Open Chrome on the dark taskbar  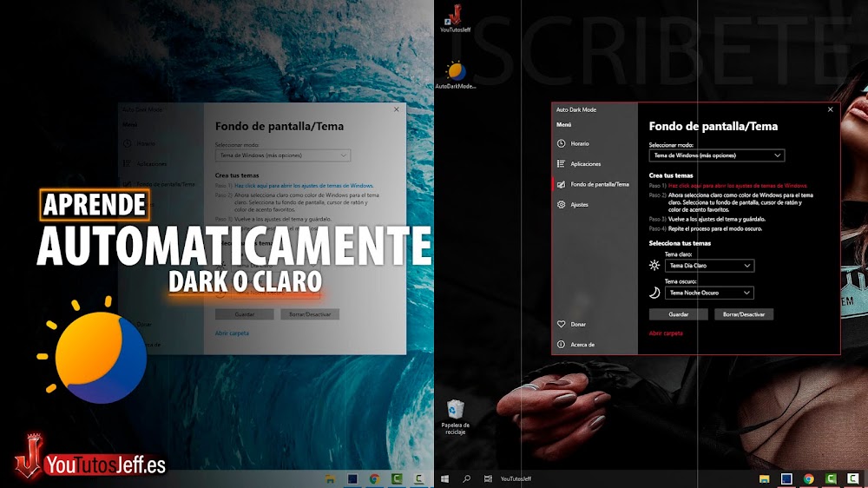pyautogui.click(x=809, y=478)
